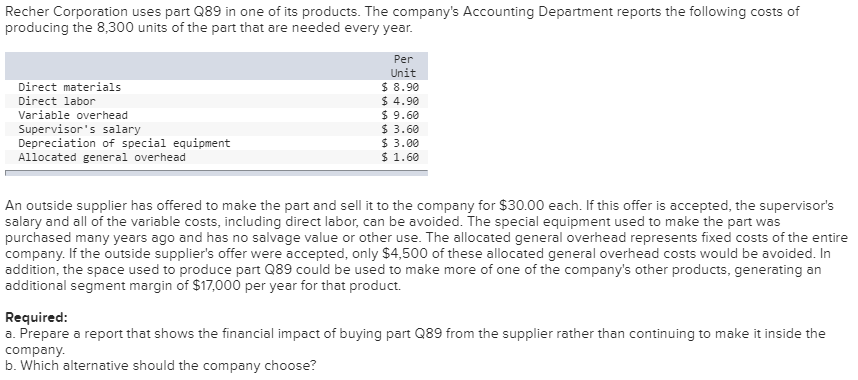Screen dimensions: 858x380
Task: Click the Variable overhead row label
Action: [73, 116]
